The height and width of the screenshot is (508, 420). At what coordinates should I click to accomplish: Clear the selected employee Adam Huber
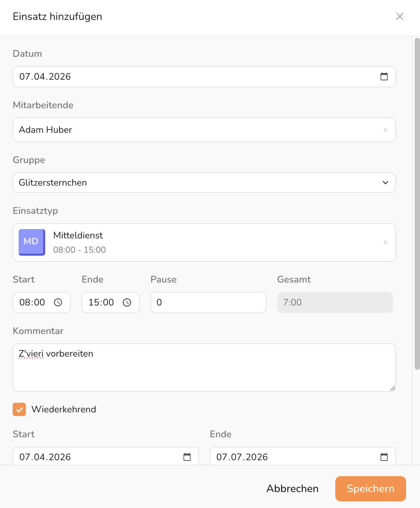385,130
